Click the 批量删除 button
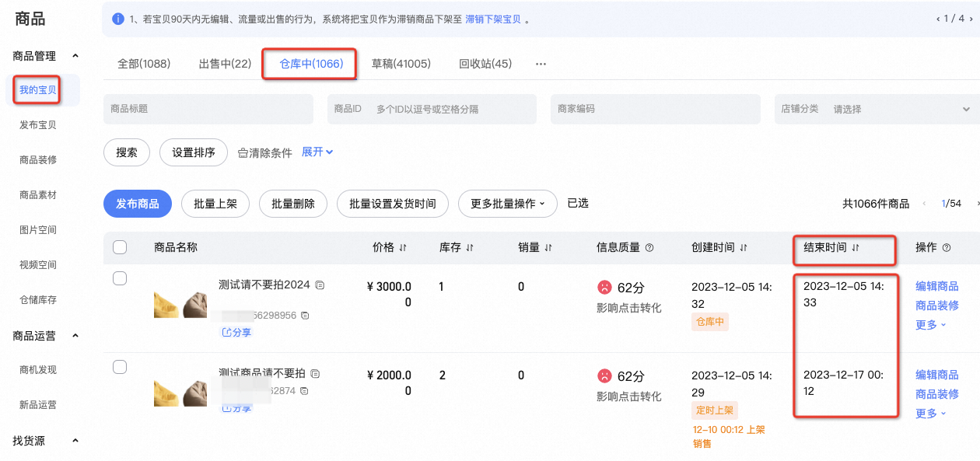Screen dimensions: 980x461 293,204
